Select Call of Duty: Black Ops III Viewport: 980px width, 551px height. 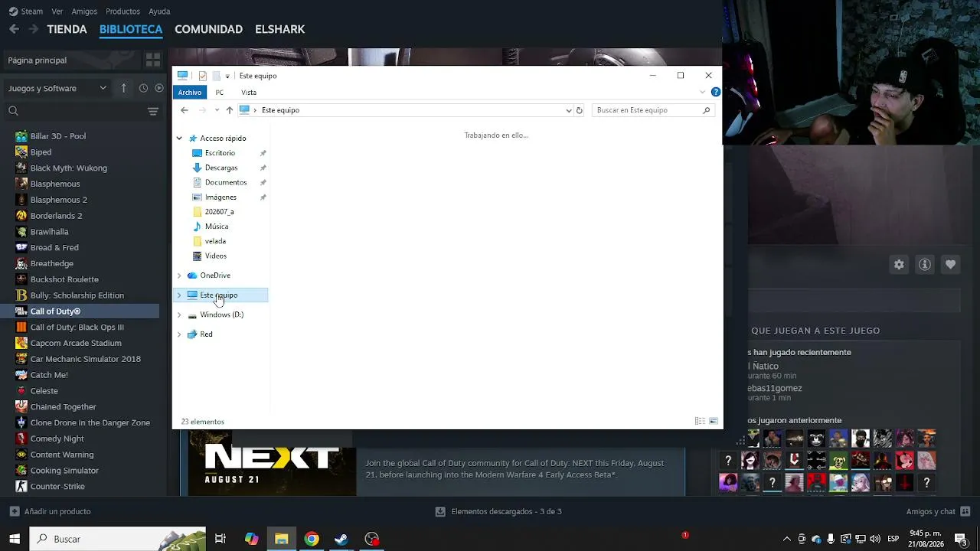[x=77, y=327]
